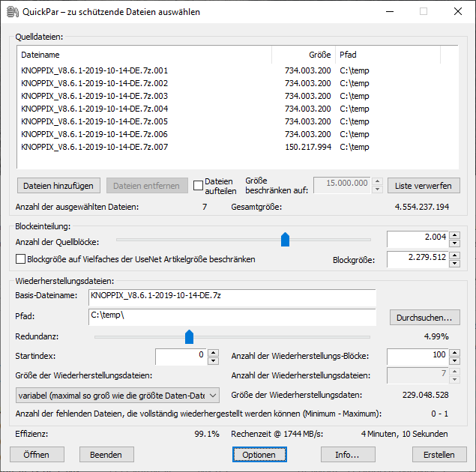
Task: Select file KNOPPIX_V8.6.1-2019-10-14-DE.7z.007
Action: point(94,147)
